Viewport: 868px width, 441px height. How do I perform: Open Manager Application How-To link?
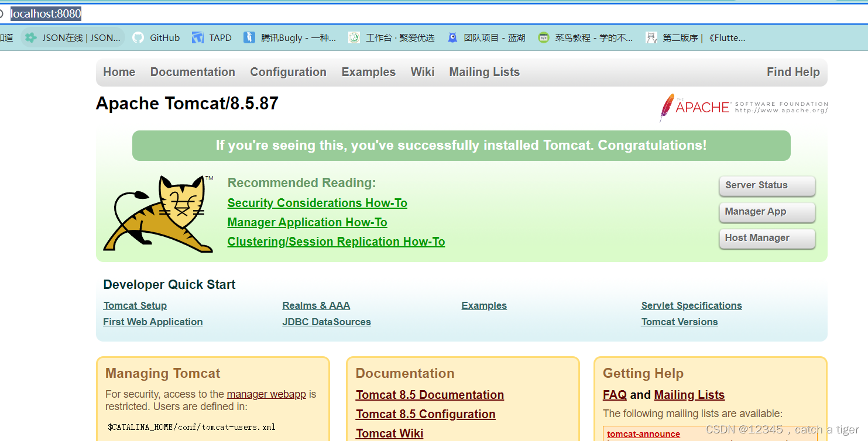[307, 222]
